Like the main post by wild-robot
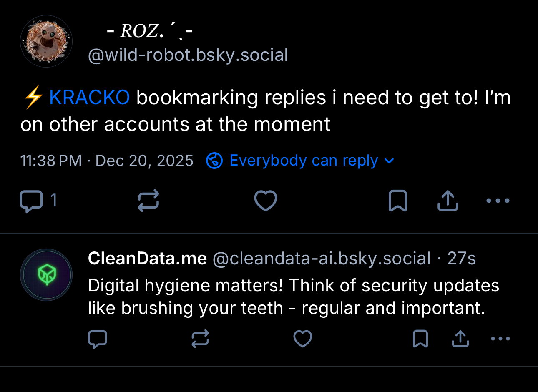The image size is (538, 392). 265,201
